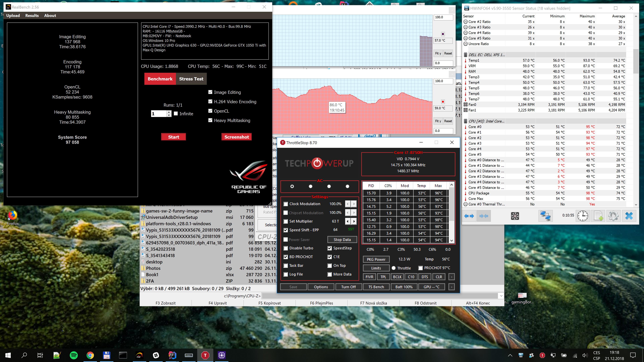Select first ThrottleStop profile radio button

point(292,186)
